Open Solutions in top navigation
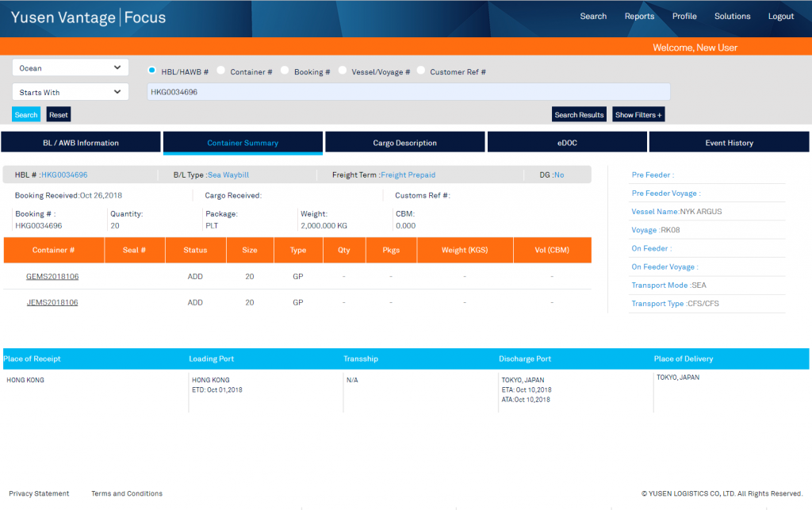This screenshot has height=510, width=812. (x=732, y=16)
